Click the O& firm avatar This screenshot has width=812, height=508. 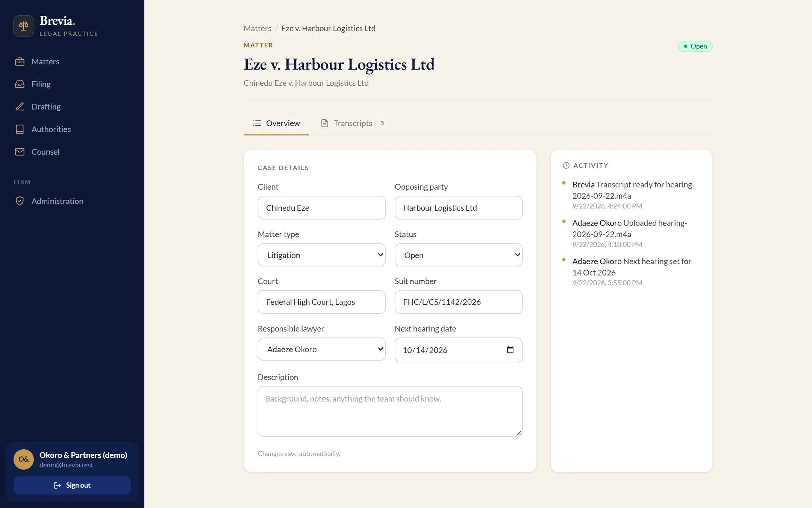coord(24,459)
